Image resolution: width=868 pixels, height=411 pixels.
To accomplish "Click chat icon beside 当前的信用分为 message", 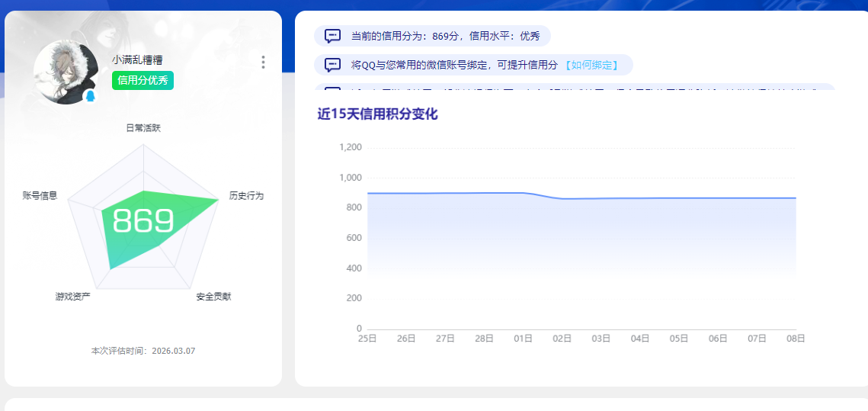I will pyautogui.click(x=332, y=37).
